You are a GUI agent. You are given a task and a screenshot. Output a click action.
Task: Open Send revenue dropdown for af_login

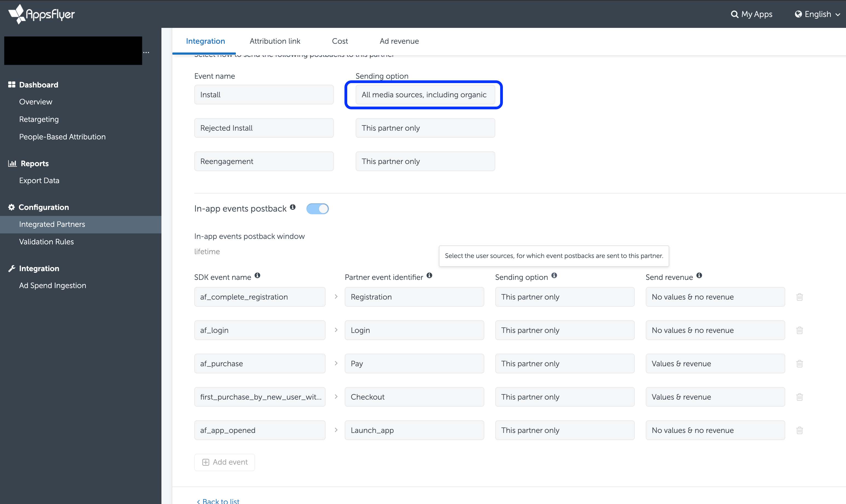point(715,330)
